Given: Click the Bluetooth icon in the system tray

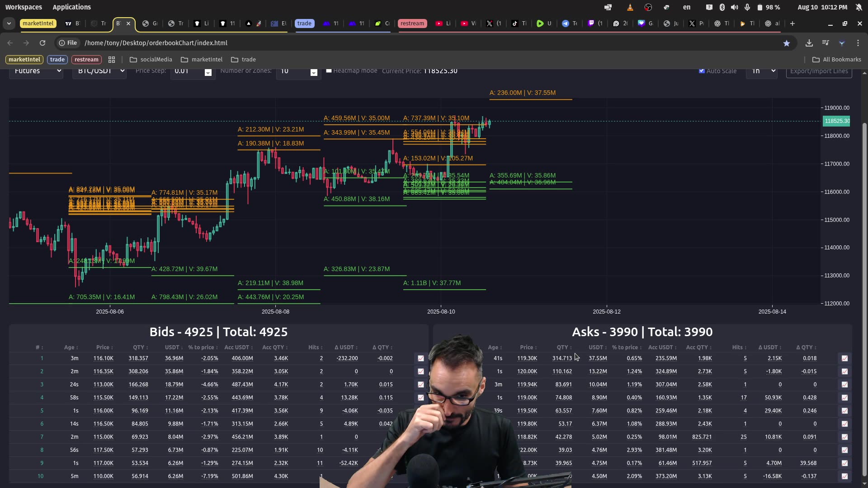Looking at the screenshot, I should (722, 7).
